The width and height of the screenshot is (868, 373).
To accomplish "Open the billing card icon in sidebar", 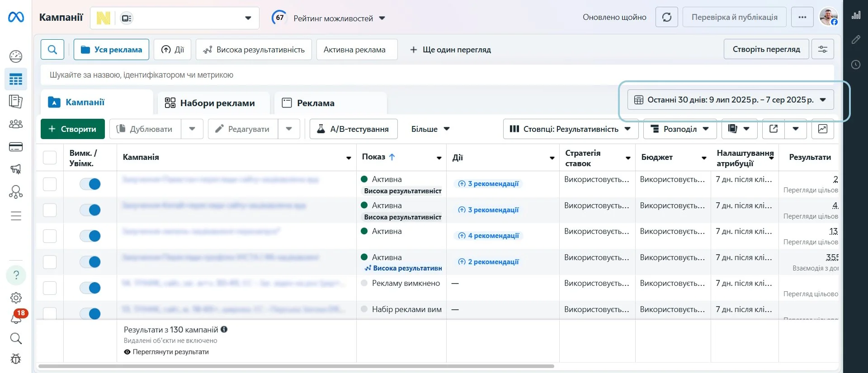I will (x=16, y=147).
